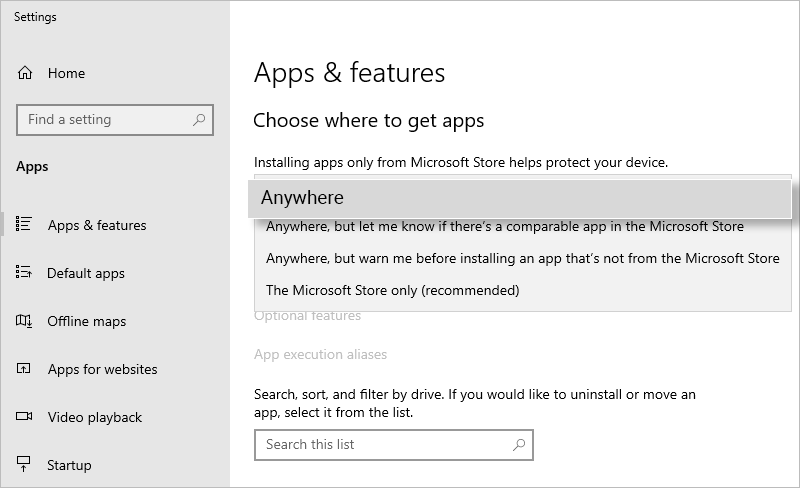The image size is (800, 488).
Task: Switch to the Video playback settings
Action: coord(95,417)
